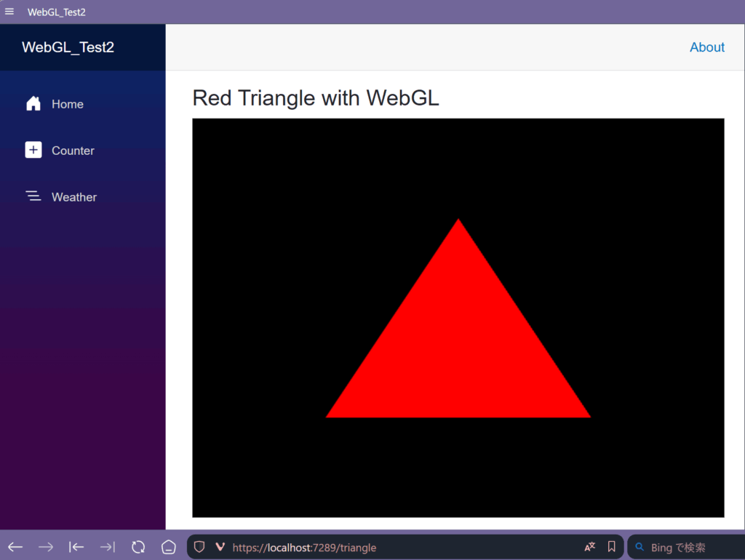The height and width of the screenshot is (560, 745).
Task: Reload the current page
Action: 138,547
